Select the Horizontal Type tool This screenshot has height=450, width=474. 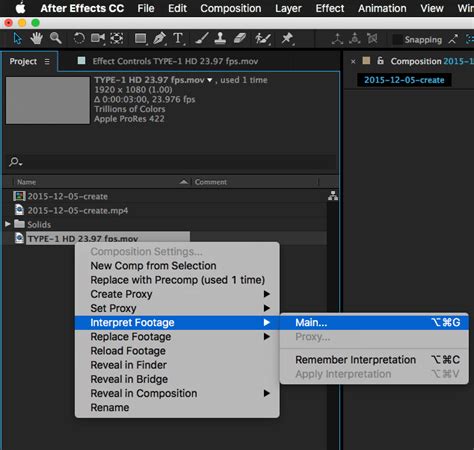[179, 39]
